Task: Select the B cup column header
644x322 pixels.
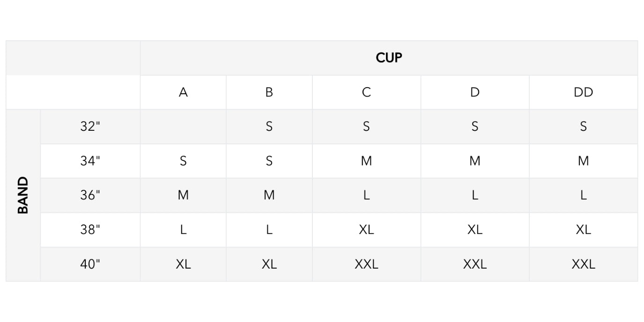Action: (269, 92)
